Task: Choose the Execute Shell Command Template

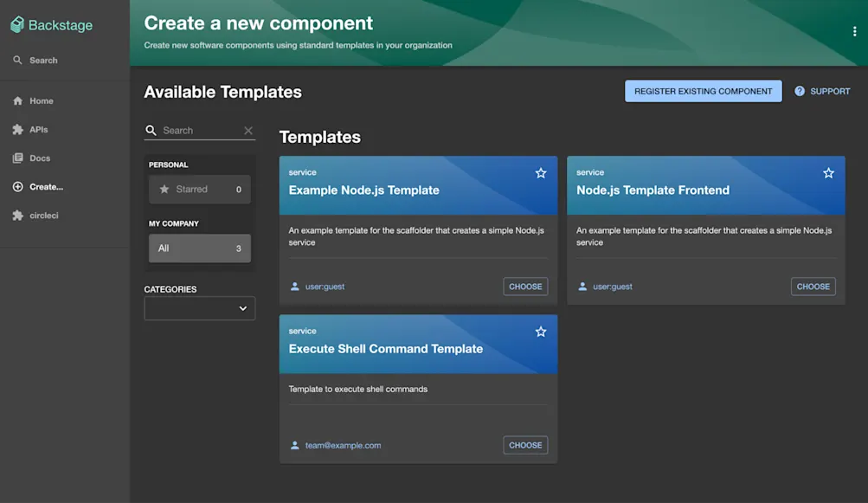Action: pos(525,445)
